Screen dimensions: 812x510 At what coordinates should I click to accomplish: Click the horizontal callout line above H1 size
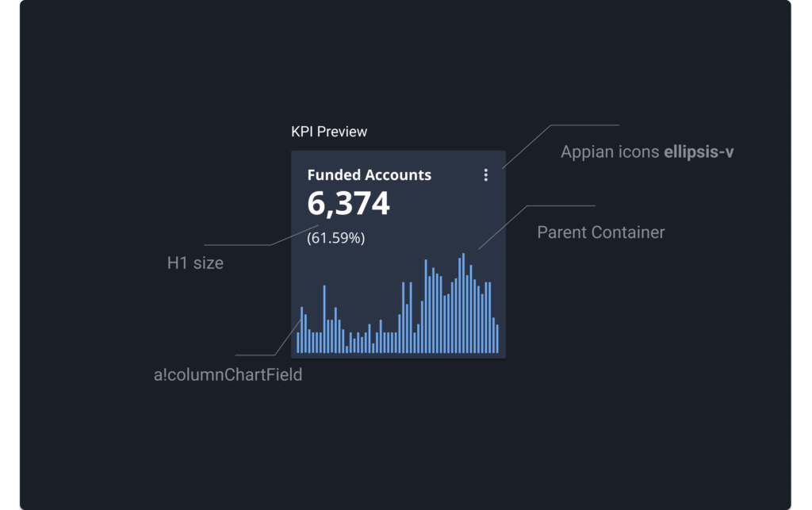(x=238, y=245)
